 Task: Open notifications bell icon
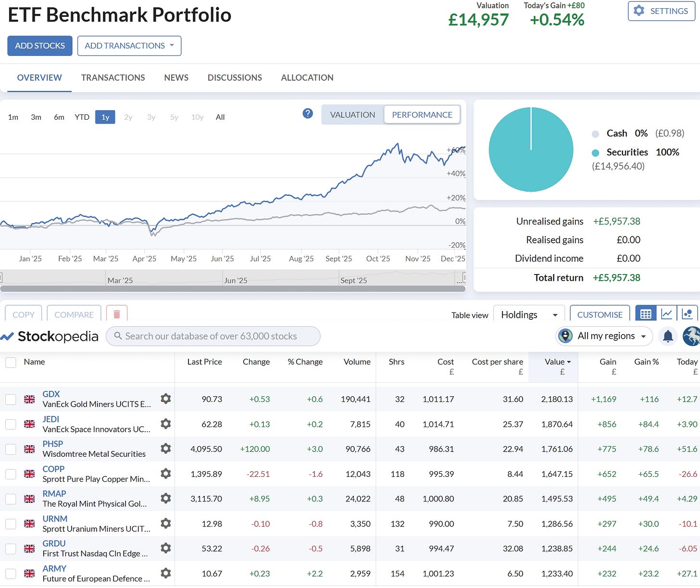(x=668, y=336)
